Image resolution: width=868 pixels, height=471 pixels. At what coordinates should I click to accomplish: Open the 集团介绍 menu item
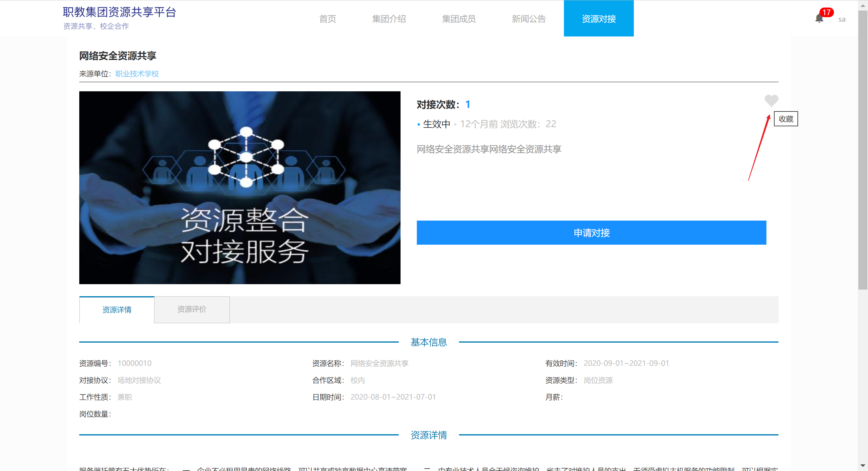pos(388,19)
